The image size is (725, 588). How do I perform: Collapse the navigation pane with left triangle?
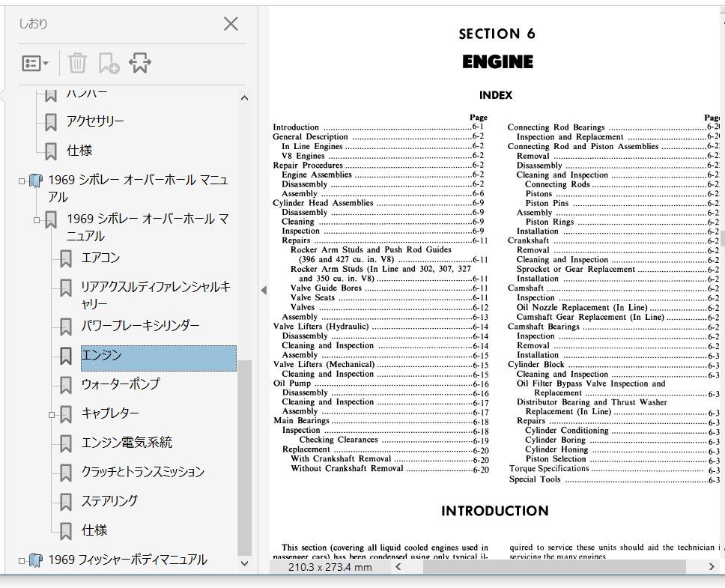tap(264, 291)
